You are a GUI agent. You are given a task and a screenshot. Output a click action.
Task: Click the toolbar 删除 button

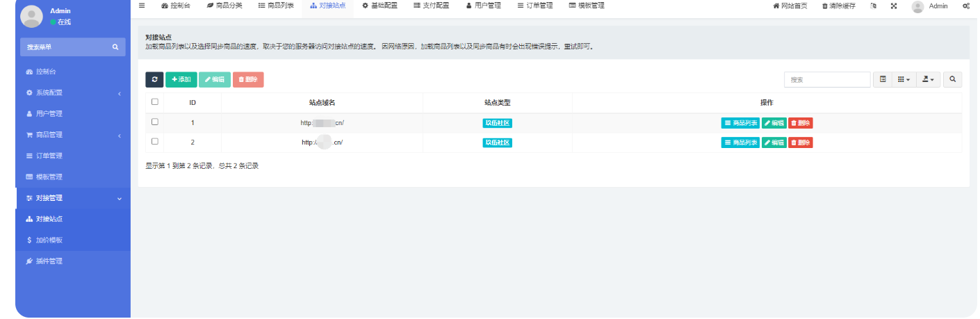248,79
